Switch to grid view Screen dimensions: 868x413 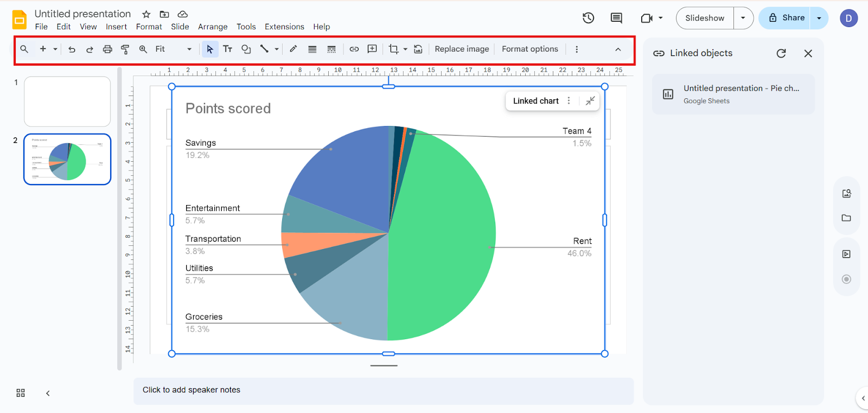pyautogui.click(x=21, y=393)
